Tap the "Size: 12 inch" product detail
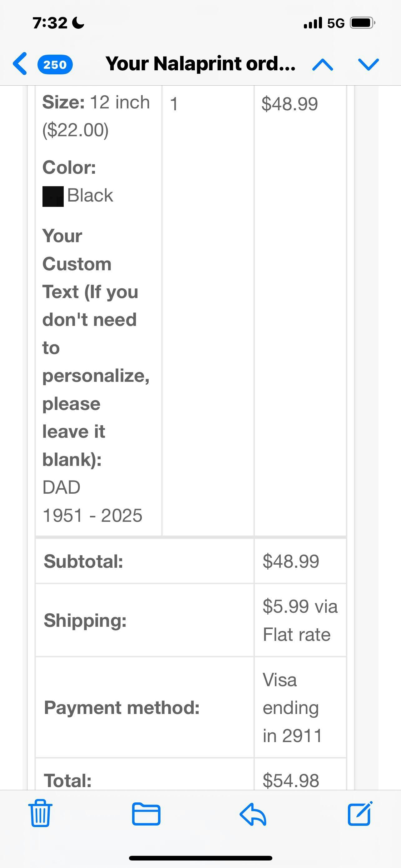 click(x=96, y=102)
